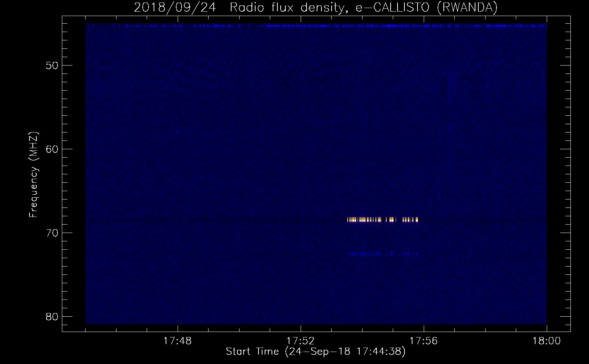Click the bright blue line at the spectrogram's top edge
This screenshot has width=589, height=364.
(316, 26)
